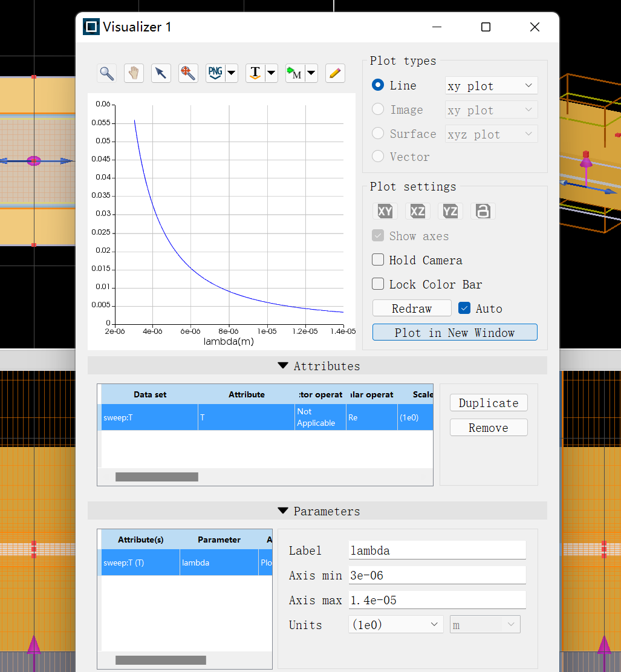Collapse the Attributes section
Screen dimensions: 621x672
tap(283, 366)
